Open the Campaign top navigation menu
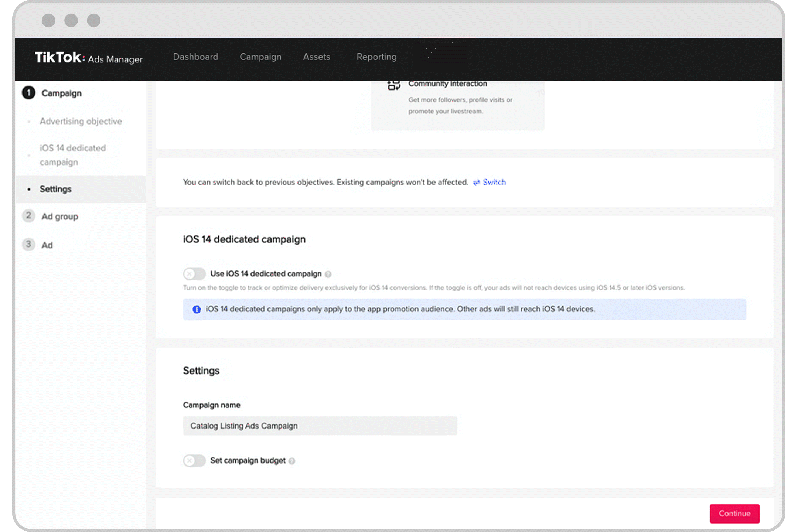The image size is (798, 532). pos(260,57)
